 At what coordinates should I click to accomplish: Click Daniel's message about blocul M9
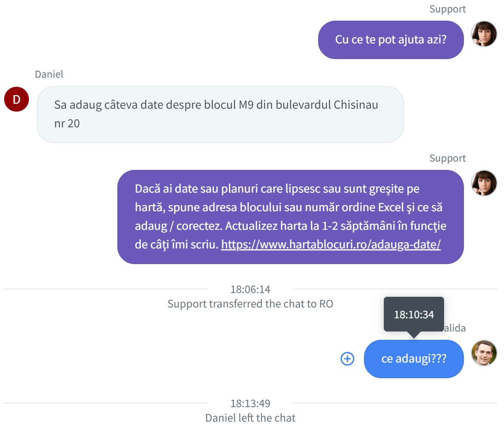tap(220, 114)
